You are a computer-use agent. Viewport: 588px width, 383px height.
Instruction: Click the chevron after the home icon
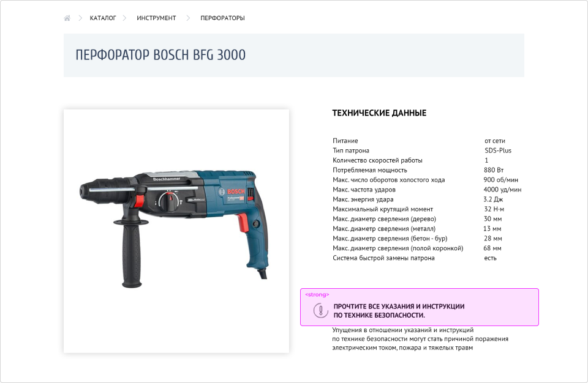[x=80, y=18]
